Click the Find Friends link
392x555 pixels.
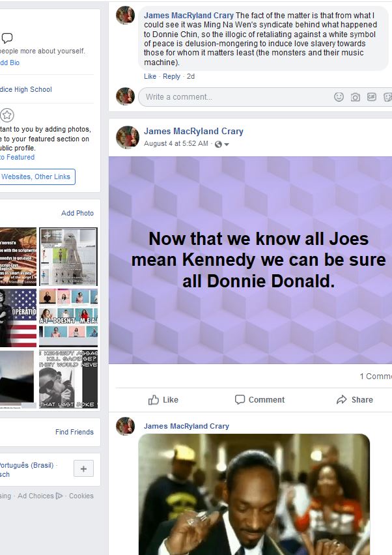pos(75,432)
